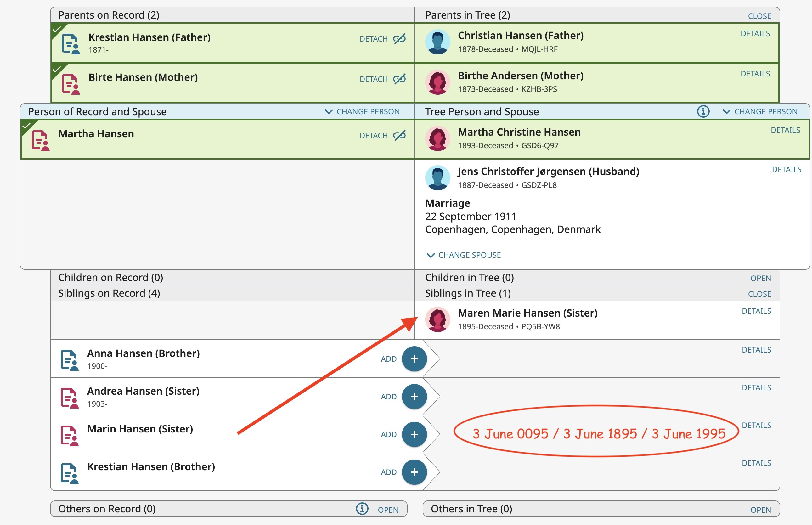Open Details for Birthe Andersen (Mother)
812x525 pixels.
(755, 74)
